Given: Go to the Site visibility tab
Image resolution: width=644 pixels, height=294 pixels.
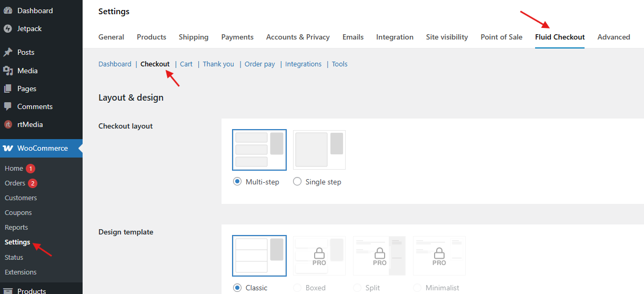Looking at the screenshot, I should pyautogui.click(x=447, y=37).
